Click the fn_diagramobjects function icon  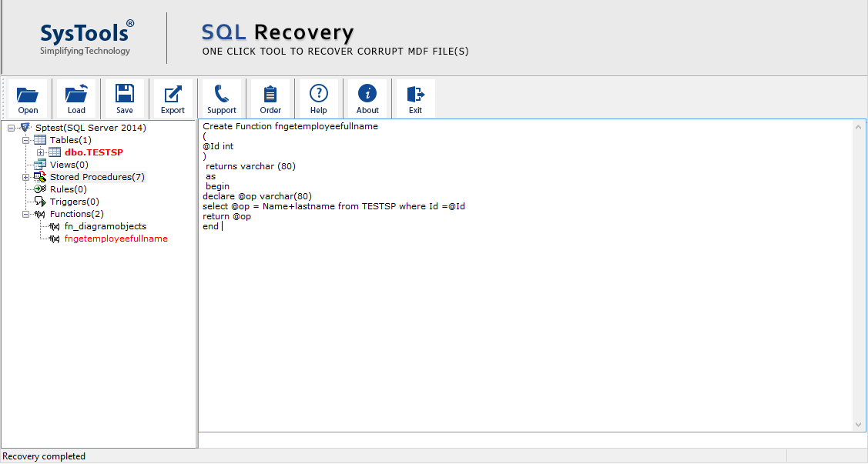54,226
